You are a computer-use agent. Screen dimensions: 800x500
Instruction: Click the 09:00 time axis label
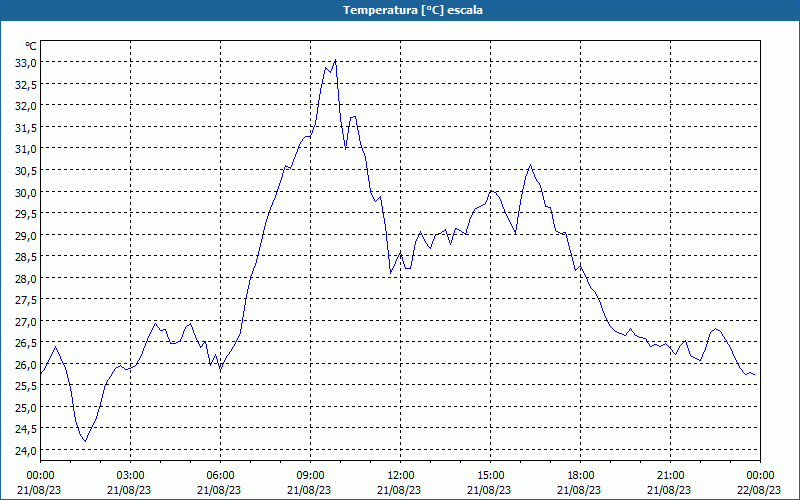(x=311, y=476)
